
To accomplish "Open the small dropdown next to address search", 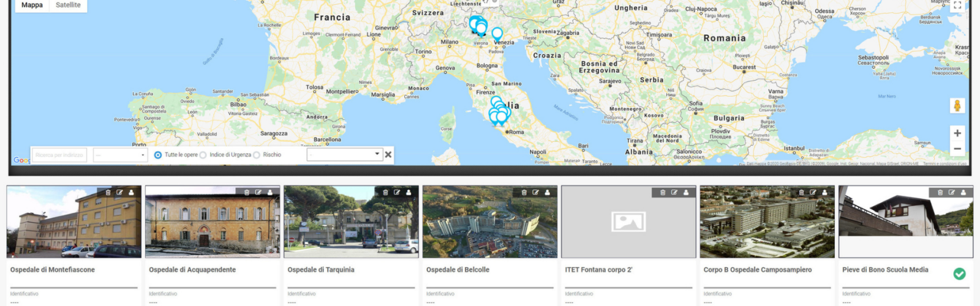I will (121, 155).
